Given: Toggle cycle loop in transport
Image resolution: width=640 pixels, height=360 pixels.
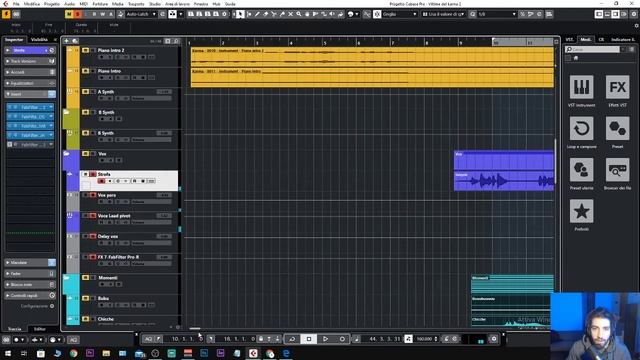Looking at the screenshot, I should tap(292, 339).
